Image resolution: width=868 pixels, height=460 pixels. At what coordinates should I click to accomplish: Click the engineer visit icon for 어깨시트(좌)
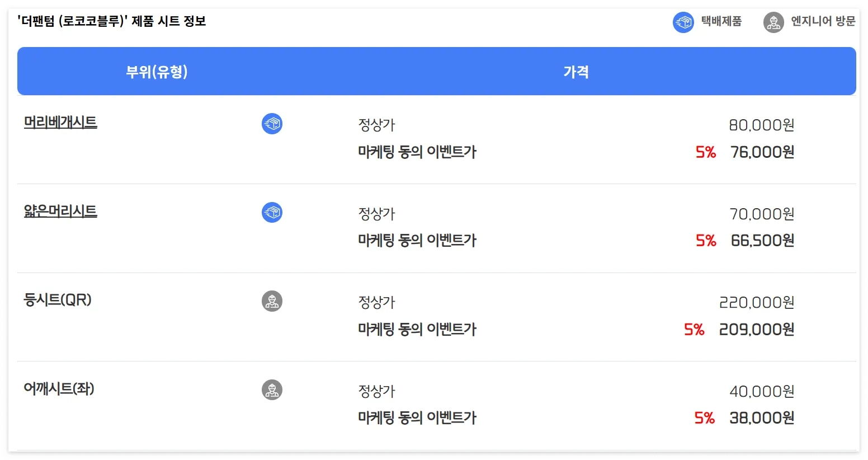(x=272, y=389)
